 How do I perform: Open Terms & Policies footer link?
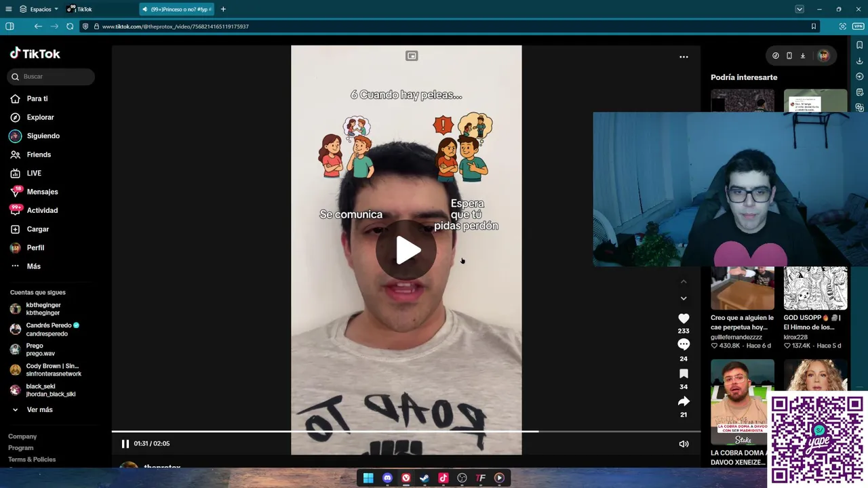tap(32, 460)
